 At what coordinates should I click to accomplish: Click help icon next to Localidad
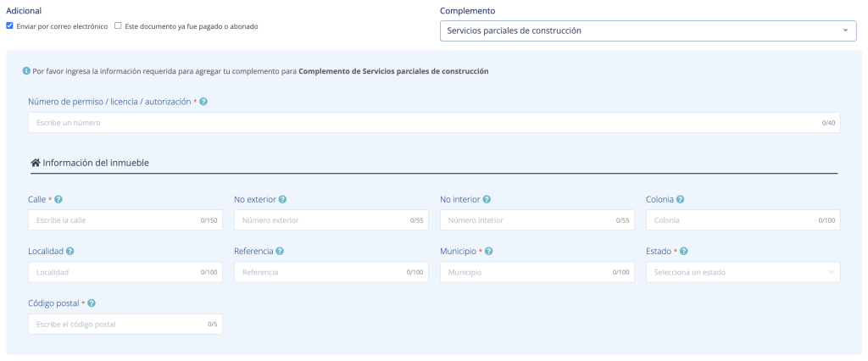(70, 252)
